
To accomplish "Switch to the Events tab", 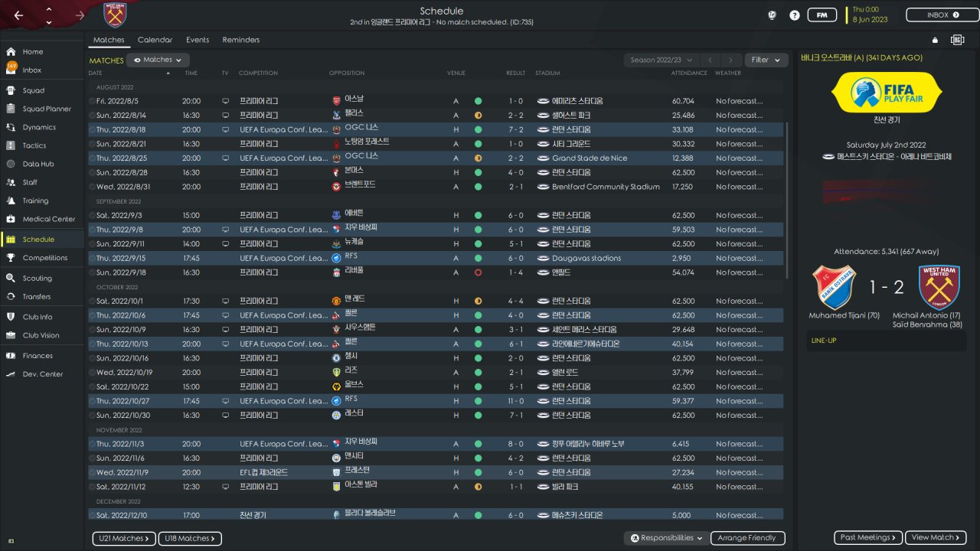I will [198, 40].
